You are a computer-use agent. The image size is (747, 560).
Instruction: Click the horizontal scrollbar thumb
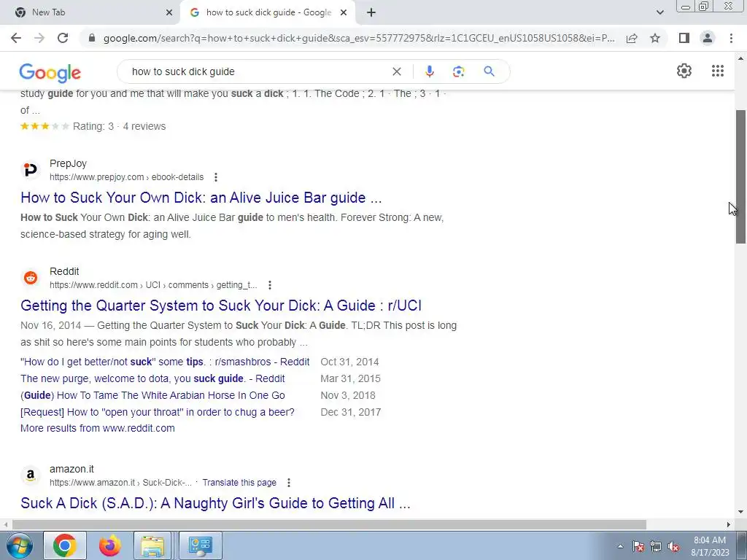pyautogui.click(x=329, y=524)
